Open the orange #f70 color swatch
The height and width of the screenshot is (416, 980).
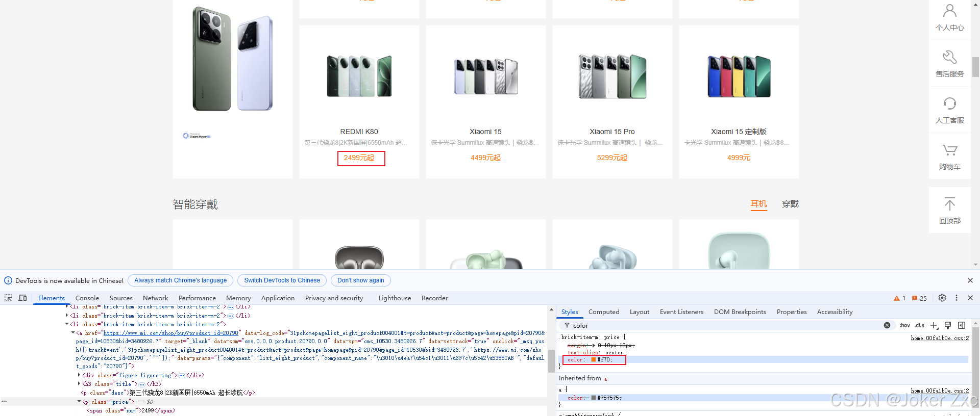pyautogui.click(x=594, y=359)
